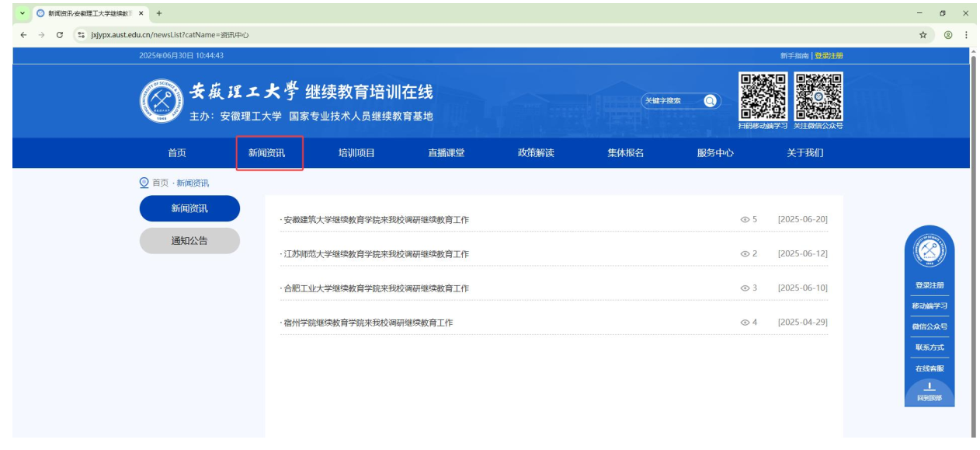Click the date [2025-06-10]

coord(803,288)
